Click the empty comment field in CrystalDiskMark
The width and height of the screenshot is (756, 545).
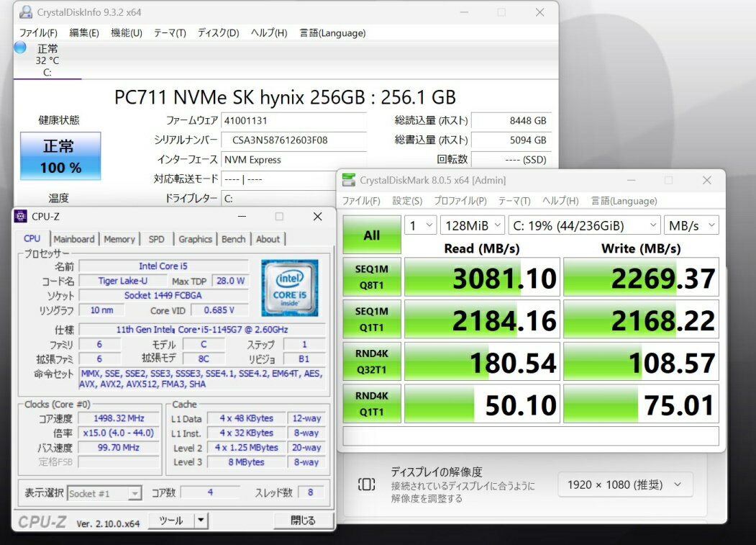coord(531,436)
